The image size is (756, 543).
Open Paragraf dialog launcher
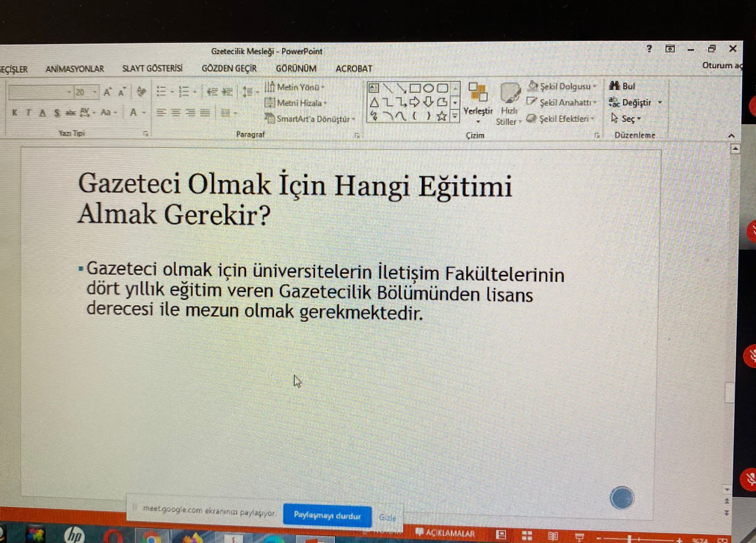point(357,135)
